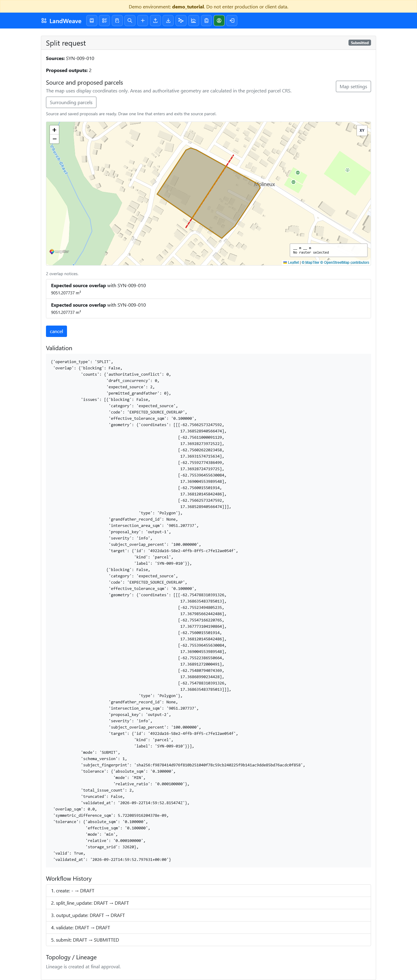
Task: Open the clipboard icon in the navbar
Action: [x=206, y=20]
